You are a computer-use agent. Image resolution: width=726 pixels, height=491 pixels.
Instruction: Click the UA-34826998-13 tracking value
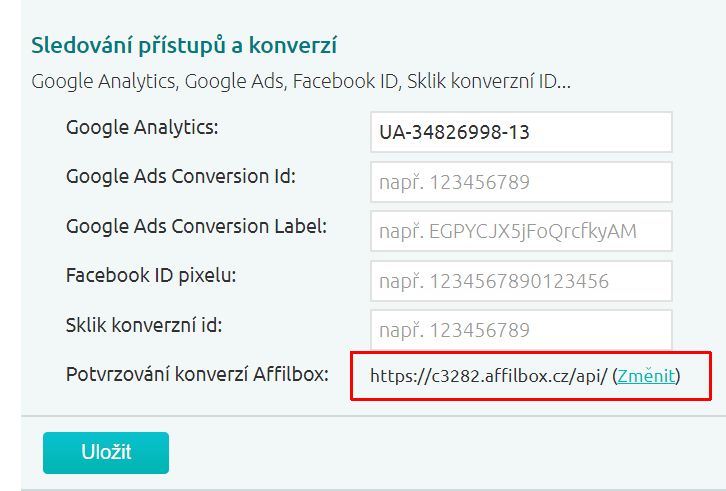(454, 132)
